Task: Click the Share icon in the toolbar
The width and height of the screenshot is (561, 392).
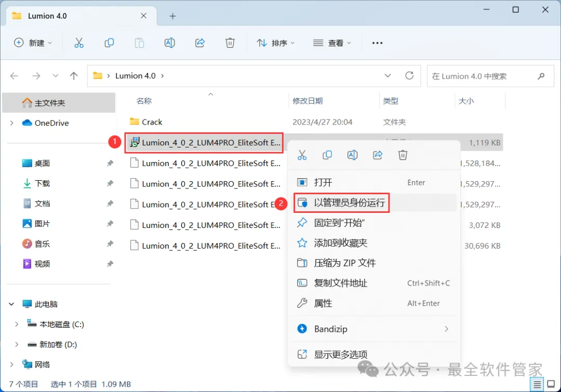Action: click(x=199, y=43)
